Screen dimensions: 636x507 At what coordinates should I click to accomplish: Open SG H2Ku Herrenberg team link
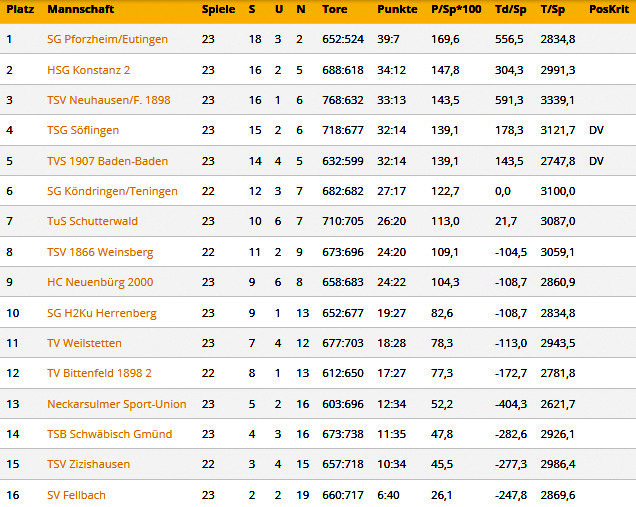point(102,313)
